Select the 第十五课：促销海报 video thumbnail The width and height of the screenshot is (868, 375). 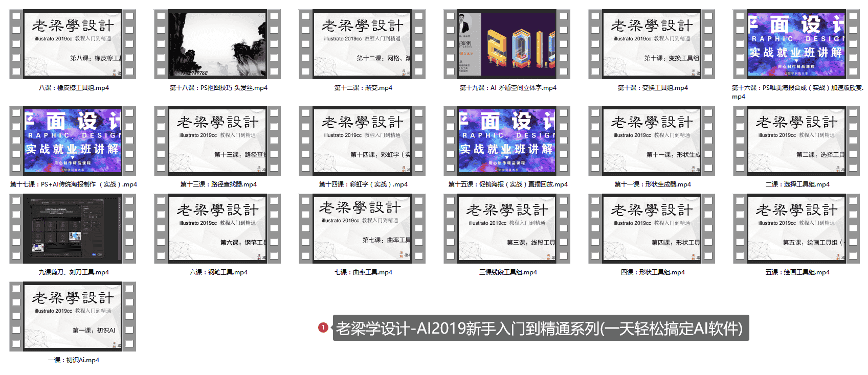[507, 140]
